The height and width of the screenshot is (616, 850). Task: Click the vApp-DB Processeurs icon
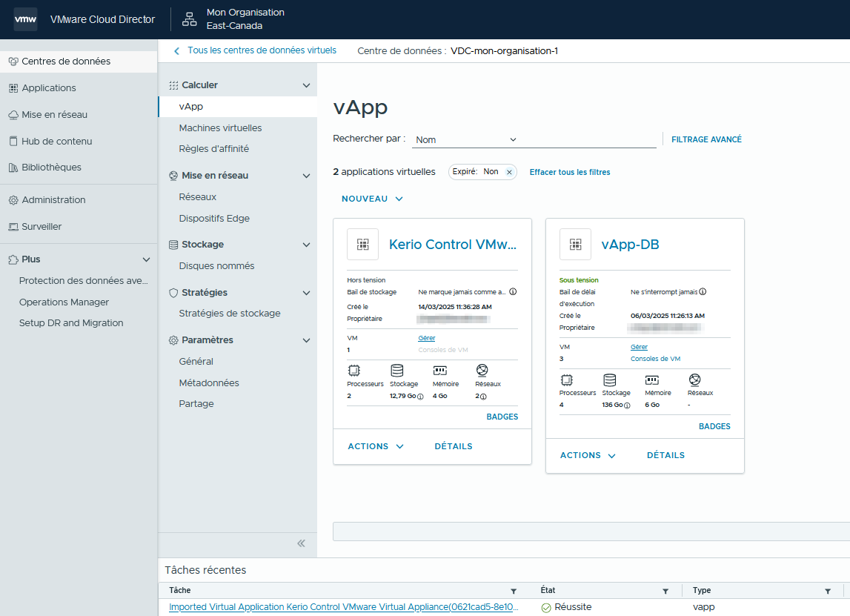pyautogui.click(x=566, y=380)
